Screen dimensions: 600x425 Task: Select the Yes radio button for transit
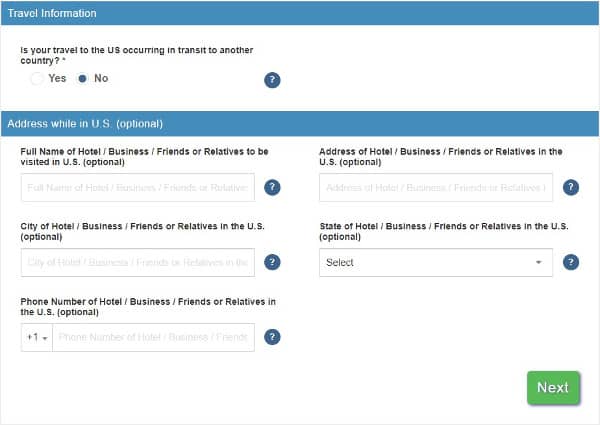[x=37, y=78]
